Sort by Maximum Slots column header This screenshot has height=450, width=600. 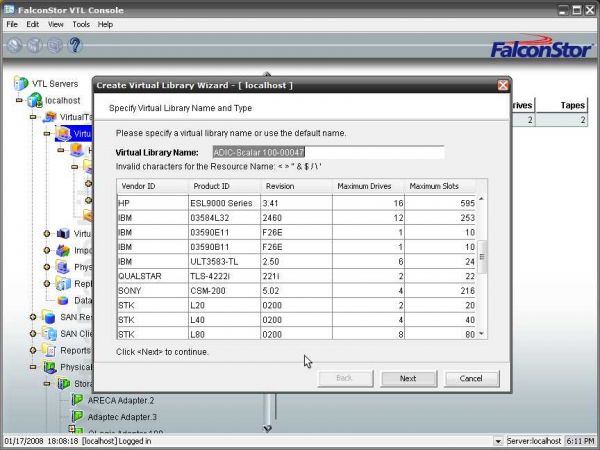tap(440, 186)
